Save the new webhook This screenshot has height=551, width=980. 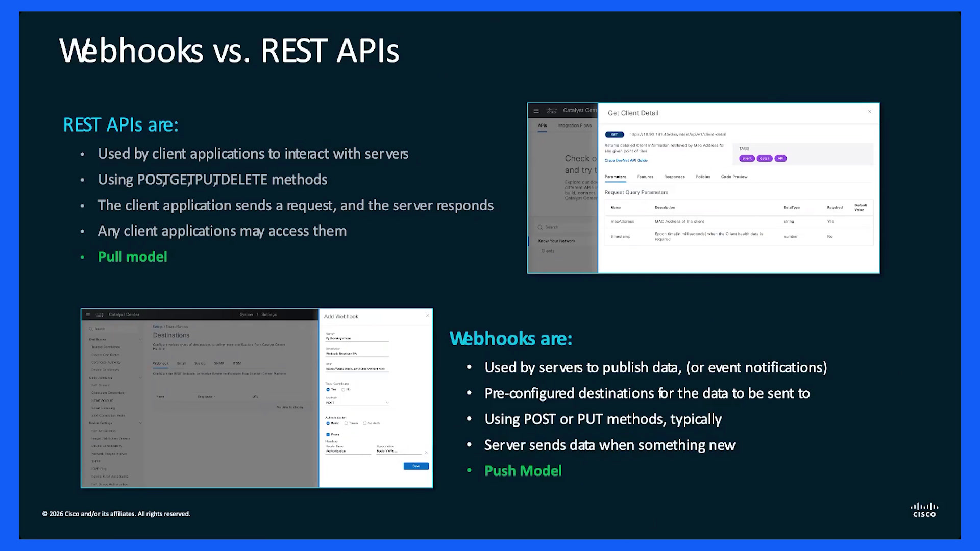tap(416, 466)
